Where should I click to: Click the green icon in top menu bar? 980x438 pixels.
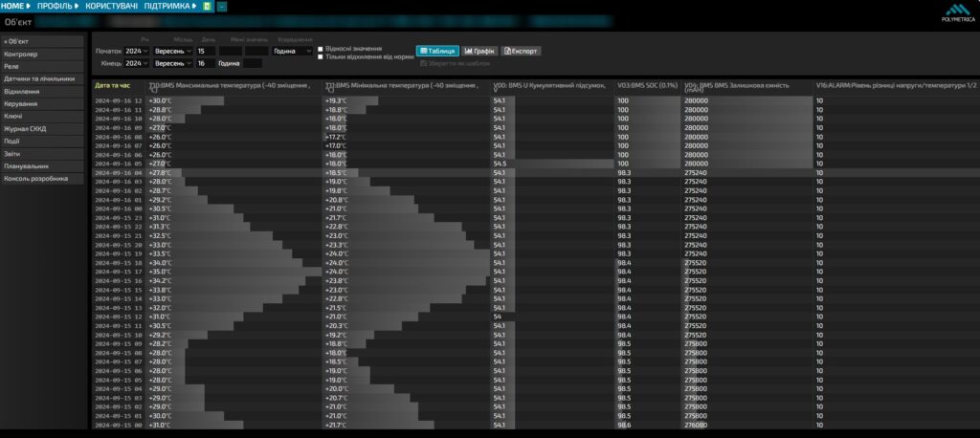pos(208,7)
